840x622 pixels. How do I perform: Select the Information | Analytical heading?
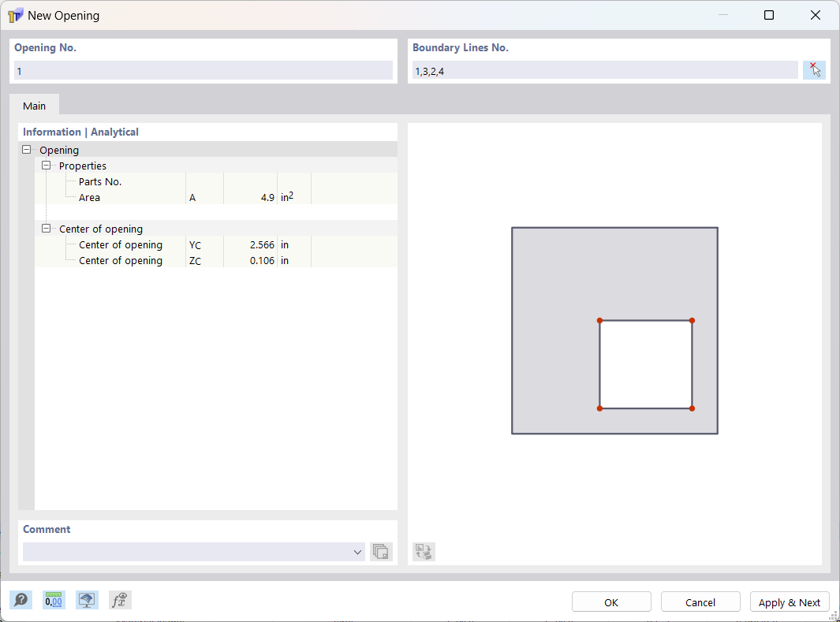click(83, 132)
